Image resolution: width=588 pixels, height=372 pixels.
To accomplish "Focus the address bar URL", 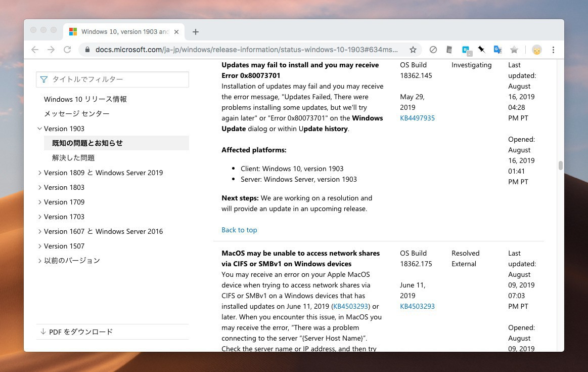I will click(x=246, y=50).
